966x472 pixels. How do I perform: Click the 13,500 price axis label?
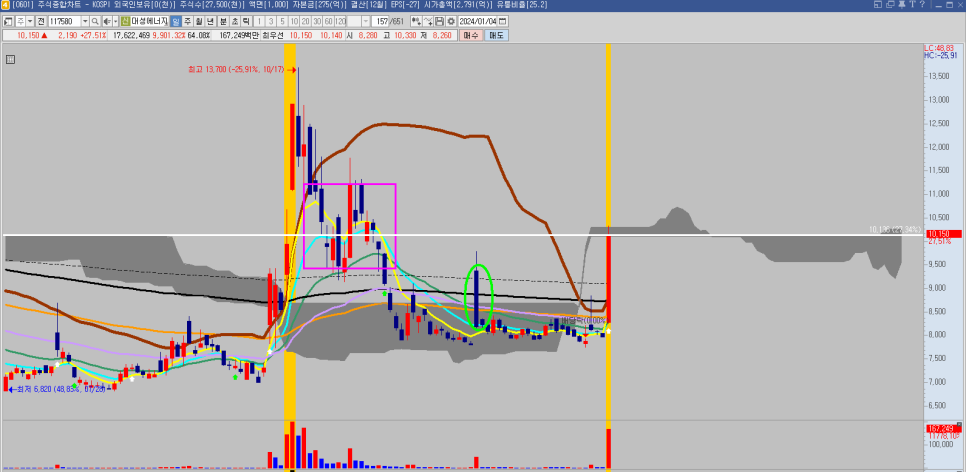939,76
